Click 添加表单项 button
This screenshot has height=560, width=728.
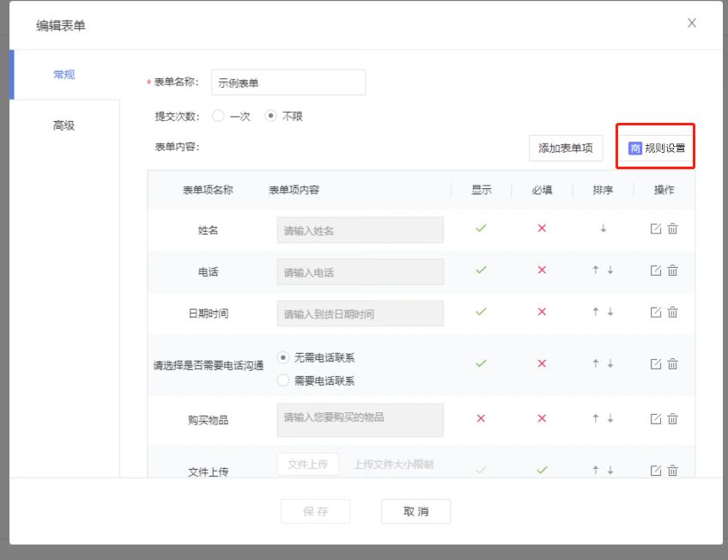pyautogui.click(x=566, y=148)
